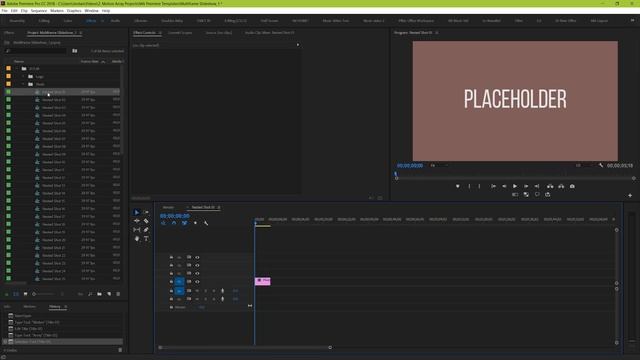Image resolution: width=640 pixels, height=360 pixels.
Task: Lock the track holding the pink clip
Action: click(x=171, y=282)
